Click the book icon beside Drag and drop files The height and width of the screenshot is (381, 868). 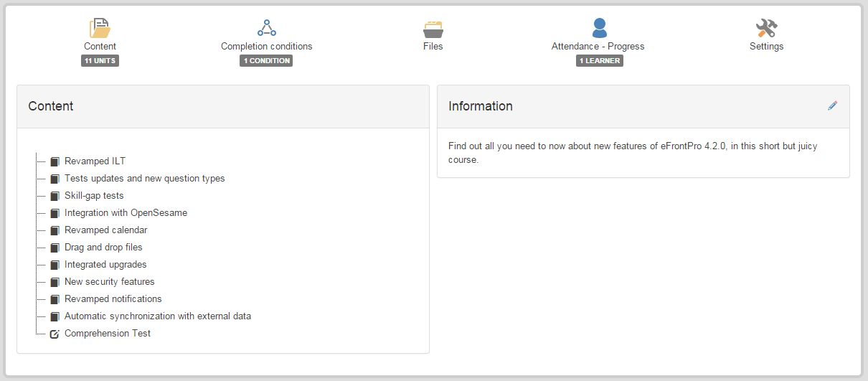(55, 248)
